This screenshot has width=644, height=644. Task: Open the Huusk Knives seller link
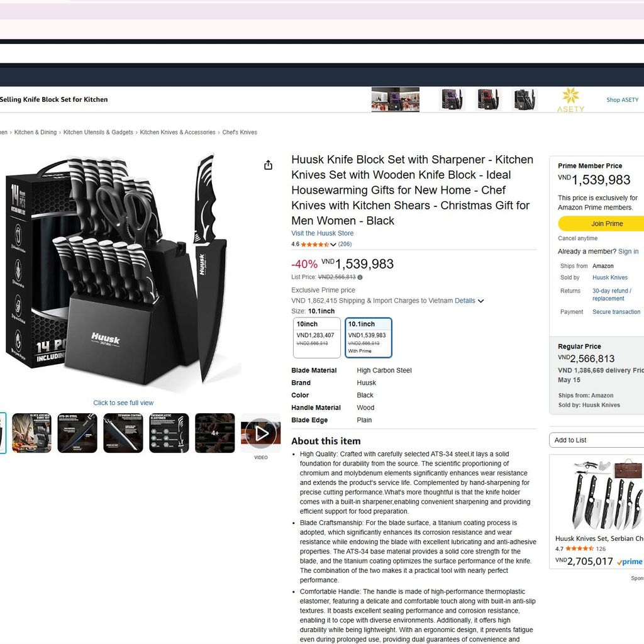(609, 277)
